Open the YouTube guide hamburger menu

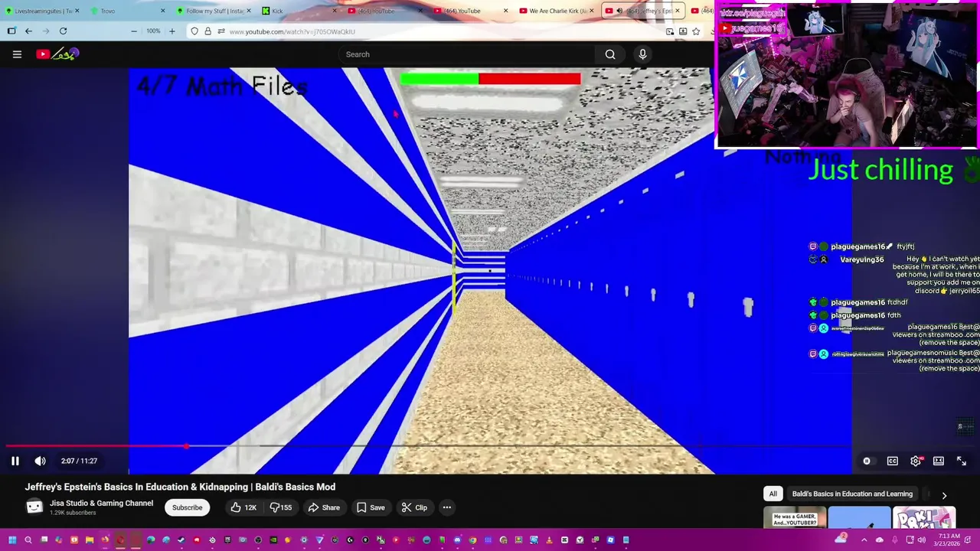click(x=17, y=54)
